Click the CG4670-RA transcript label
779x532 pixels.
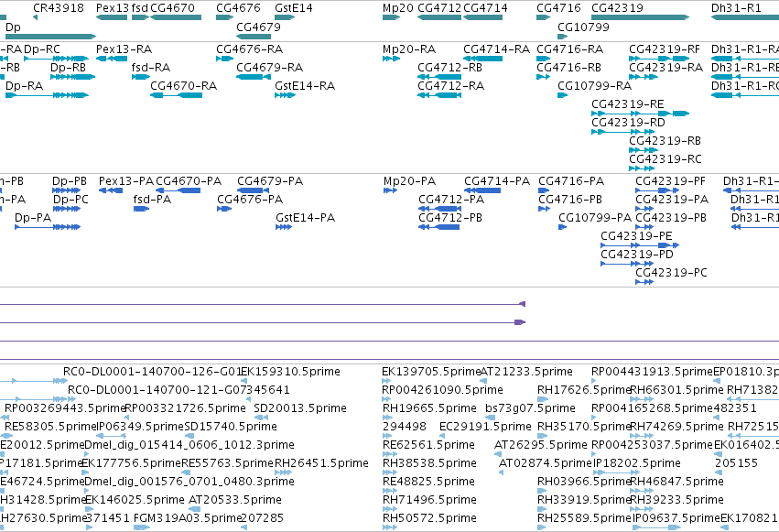(x=183, y=86)
